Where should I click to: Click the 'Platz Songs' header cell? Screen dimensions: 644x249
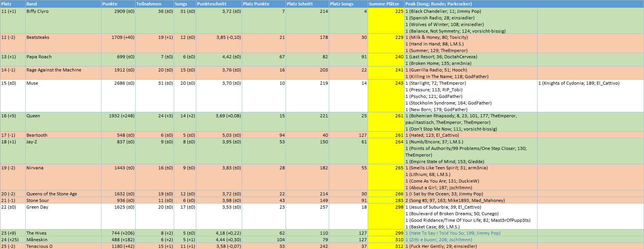pyautogui.click(x=348, y=4)
